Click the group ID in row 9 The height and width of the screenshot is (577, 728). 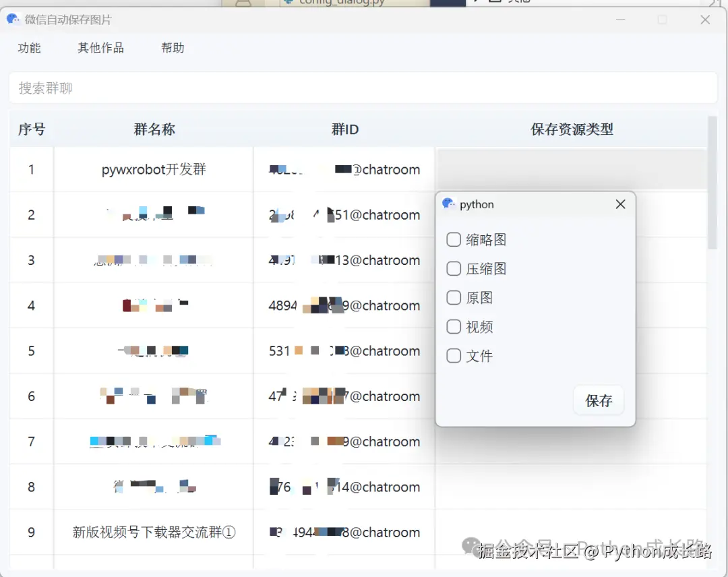coord(344,532)
